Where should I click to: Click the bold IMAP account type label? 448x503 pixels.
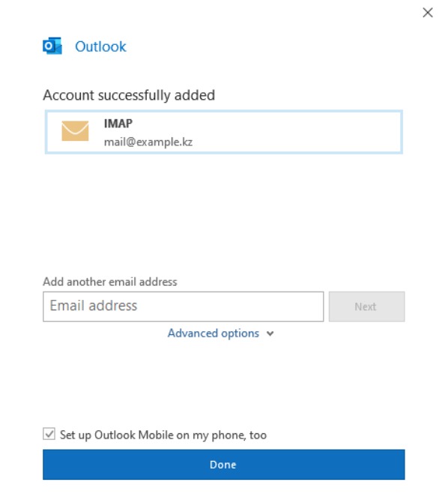(x=118, y=124)
